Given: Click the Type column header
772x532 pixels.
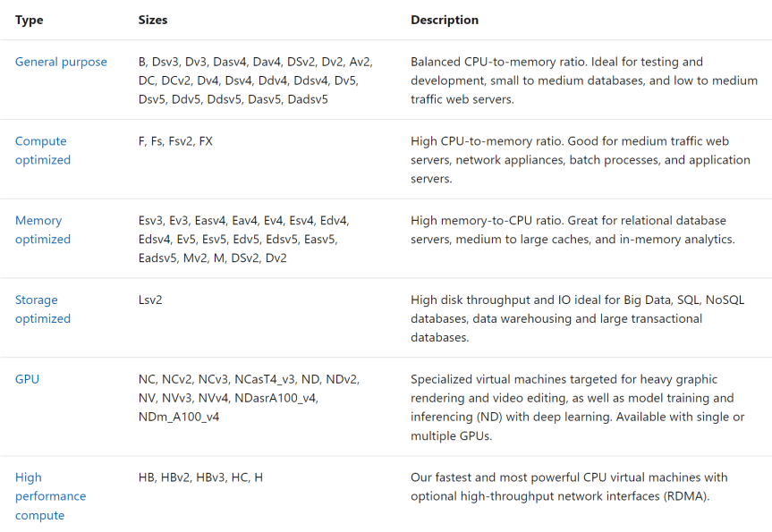Looking at the screenshot, I should (29, 20).
